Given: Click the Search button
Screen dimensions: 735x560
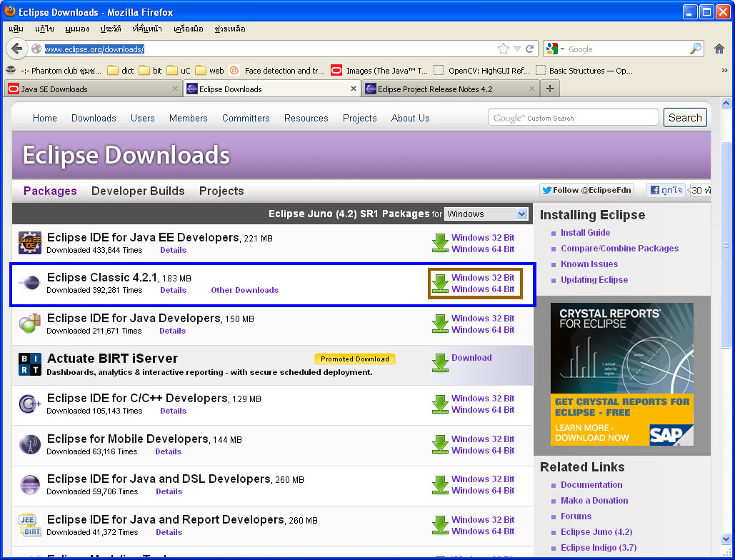Looking at the screenshot, I should (x=685, y=118).
